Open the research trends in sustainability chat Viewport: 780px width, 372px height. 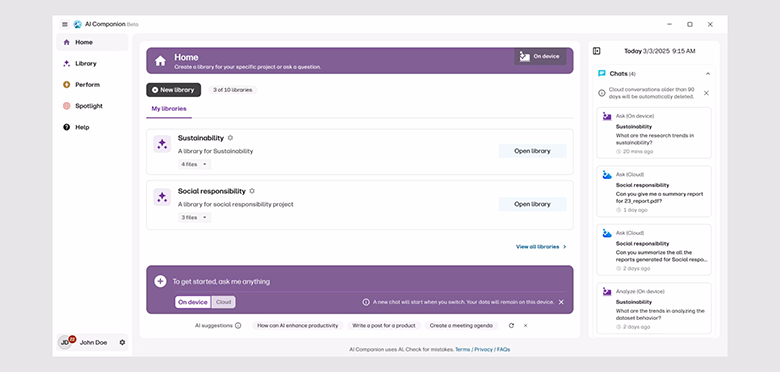click(x=654, y=133)
